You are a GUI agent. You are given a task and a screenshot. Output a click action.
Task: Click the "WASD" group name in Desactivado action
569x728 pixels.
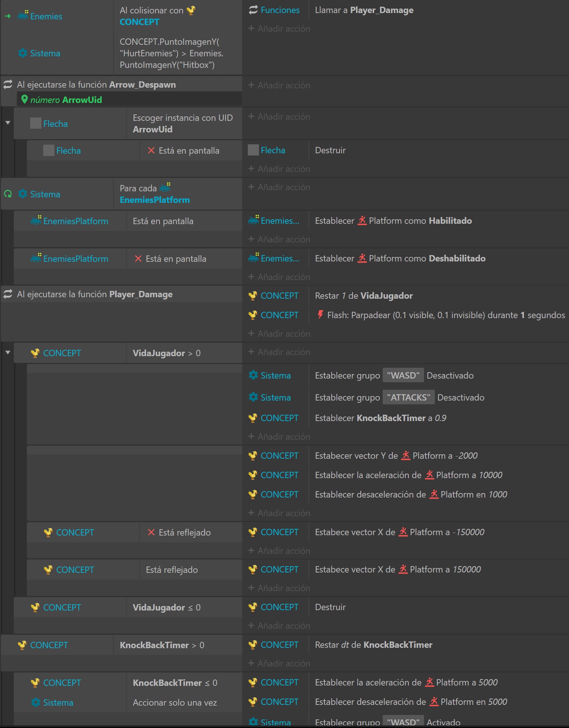(x=403, y=376)
